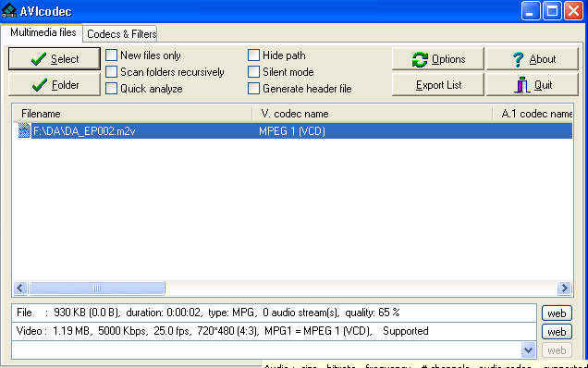This screenshot has width=588, height=368.
Task: Toggle the Hide path checkbox
Action: (x=253, y=55)
